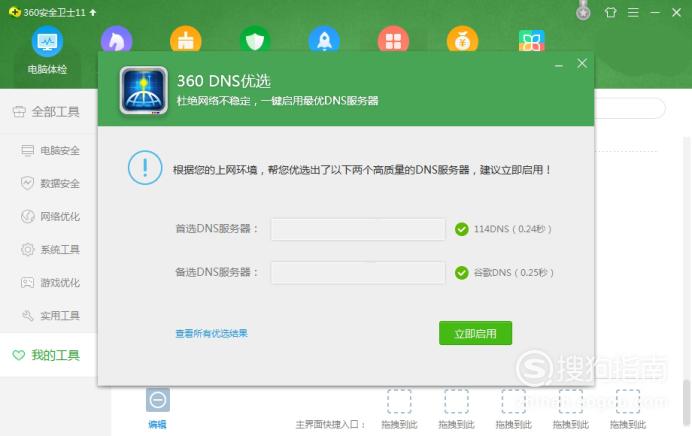This screenshot has height=436, width=692.
Task: Minimize the 360 DNS优选 dialog
Action: (559, 65)
